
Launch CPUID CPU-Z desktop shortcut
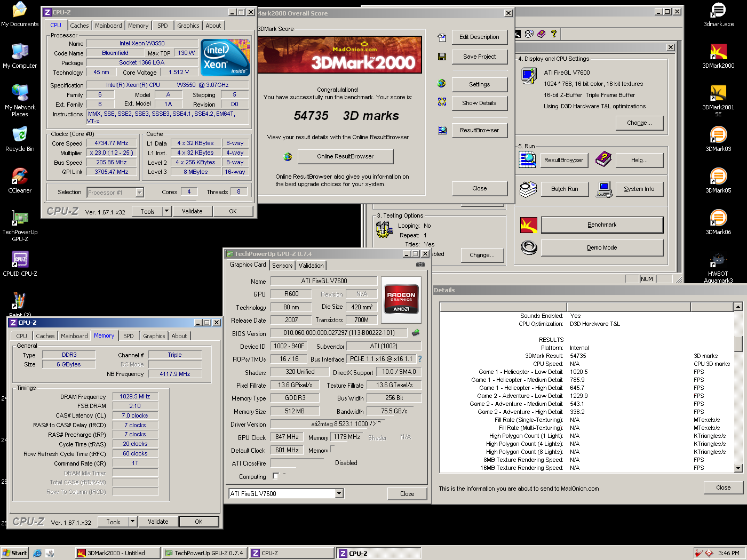(20, 264)
